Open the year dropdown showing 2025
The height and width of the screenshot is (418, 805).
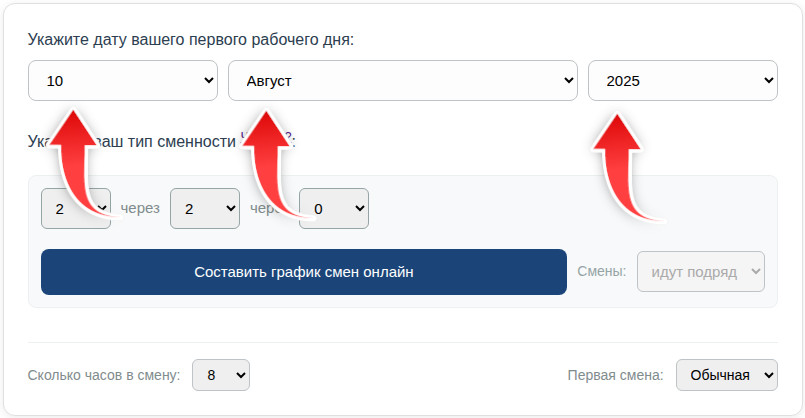click(x=683, y=81)
